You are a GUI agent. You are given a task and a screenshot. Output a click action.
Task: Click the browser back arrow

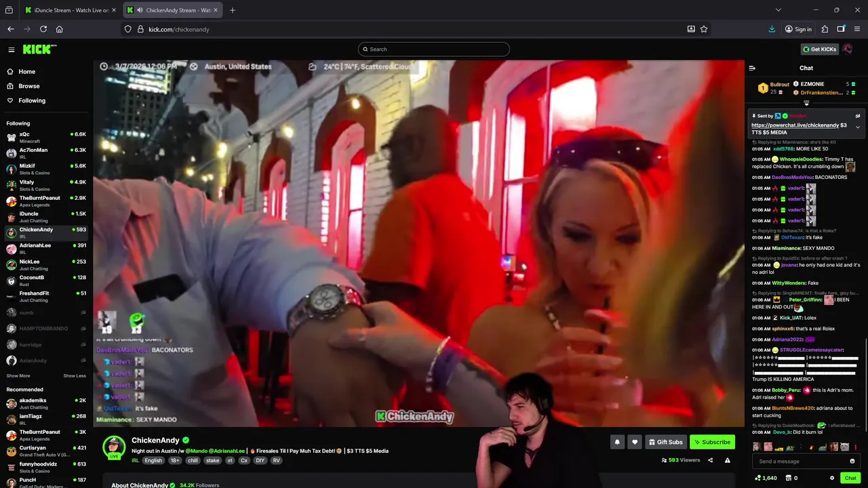coord(11,29)
